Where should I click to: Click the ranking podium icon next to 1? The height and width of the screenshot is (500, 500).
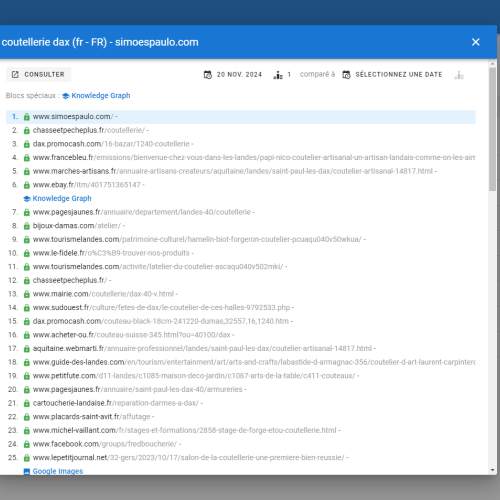tap(278, 75)
